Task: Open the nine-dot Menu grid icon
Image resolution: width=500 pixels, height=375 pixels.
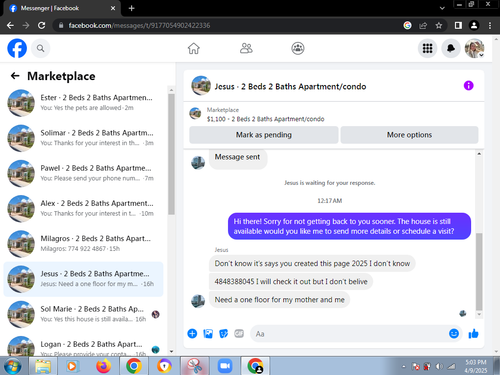Action: click(427, 49)
